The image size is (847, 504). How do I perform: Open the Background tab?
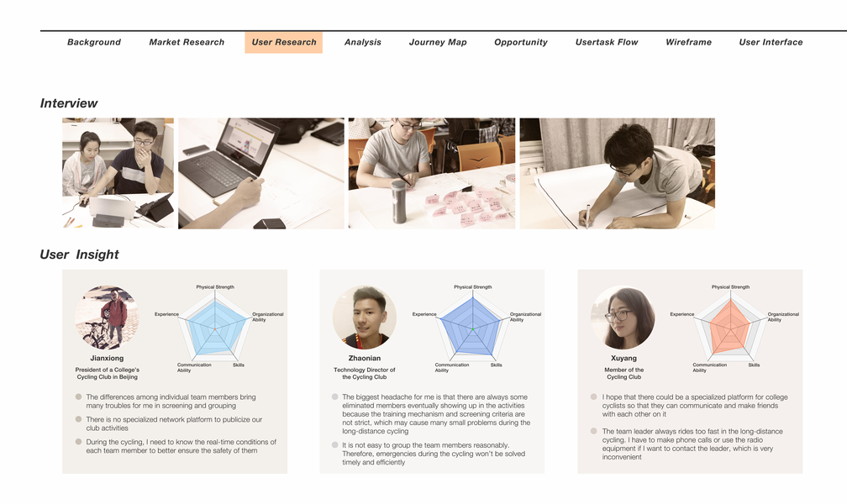click(x=94, y=42)
